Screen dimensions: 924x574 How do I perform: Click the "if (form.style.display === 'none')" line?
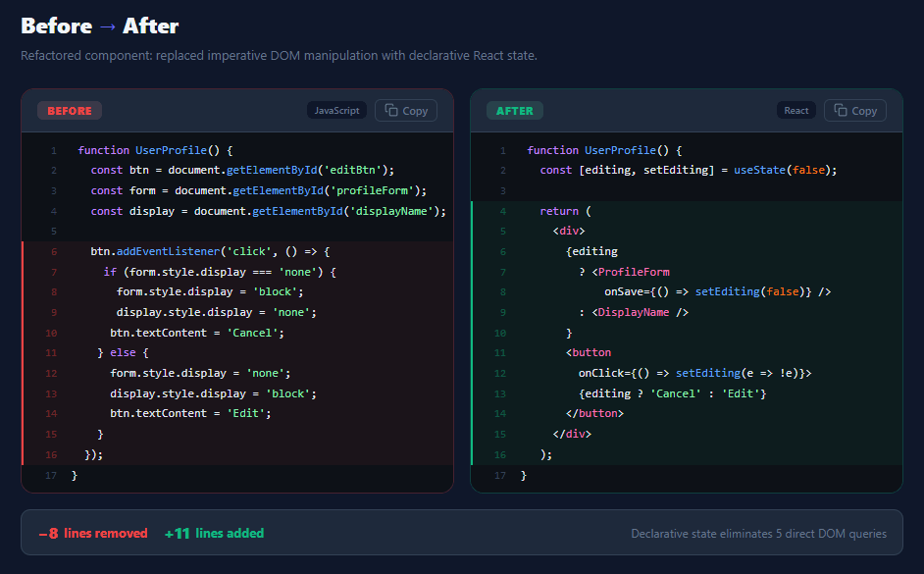pyautogui.click(x=237, y=272)
